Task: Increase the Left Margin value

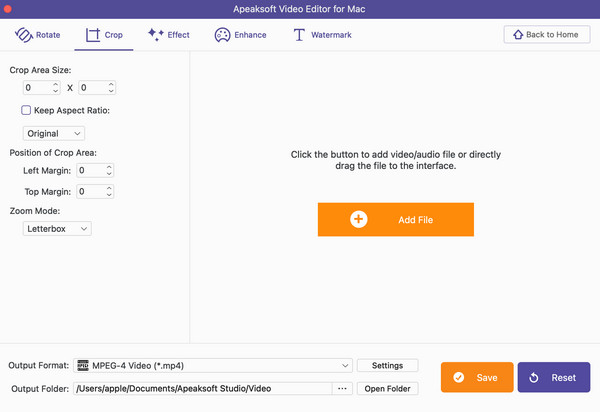Action: point(109,167)
